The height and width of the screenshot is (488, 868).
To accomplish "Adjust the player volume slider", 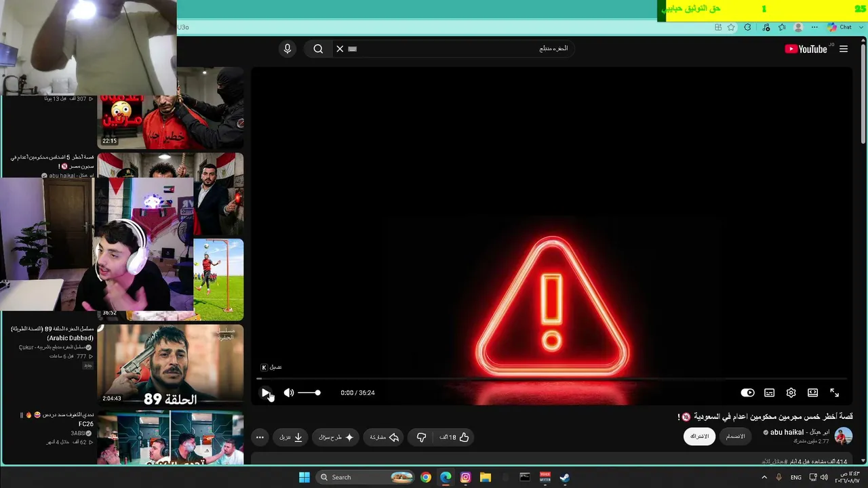I will (x=309, y=392).
